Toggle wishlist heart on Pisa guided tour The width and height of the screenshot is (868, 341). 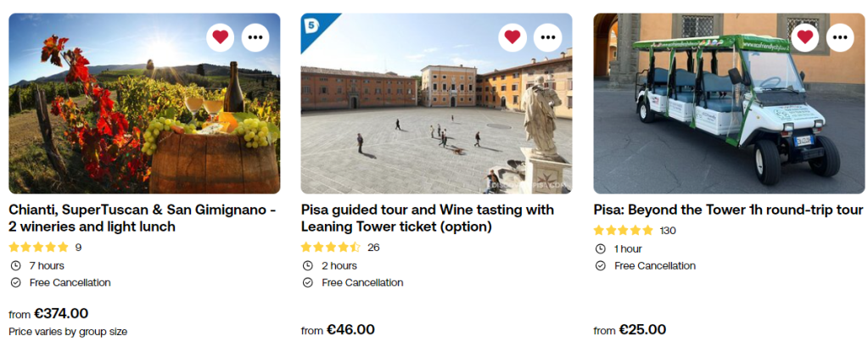click(x=512, y=37)
